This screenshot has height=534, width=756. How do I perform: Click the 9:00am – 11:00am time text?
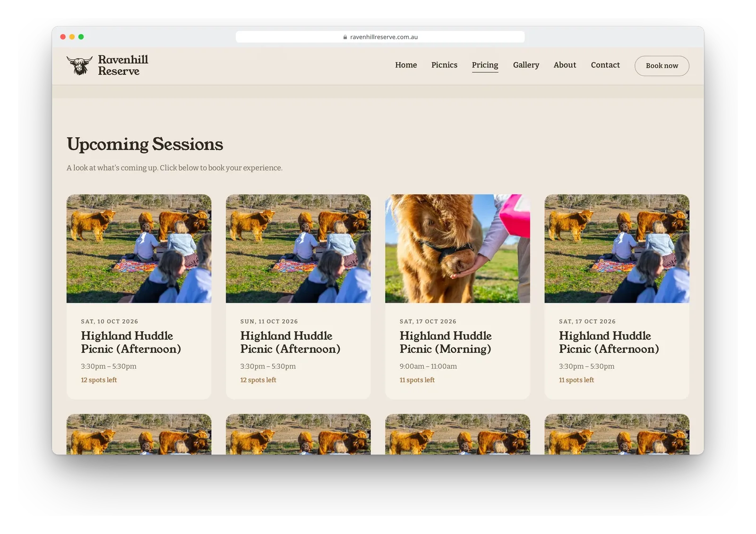(428, 366)
